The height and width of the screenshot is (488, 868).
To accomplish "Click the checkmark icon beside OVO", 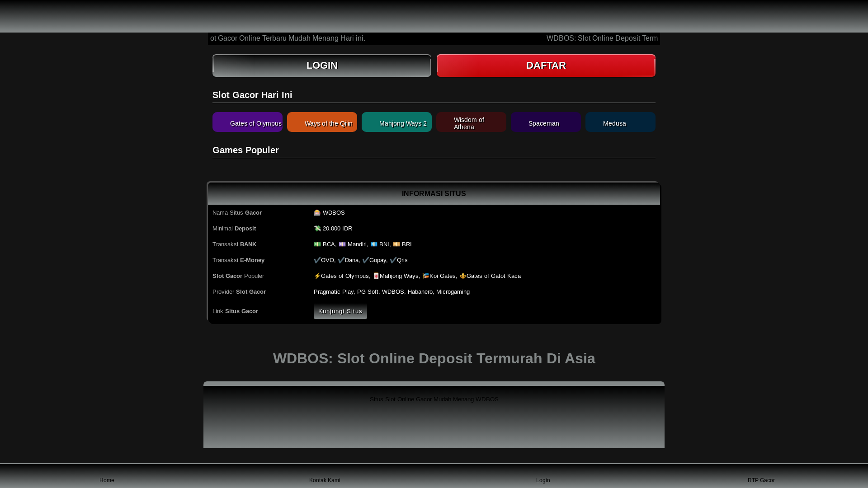I will (317, 260).
